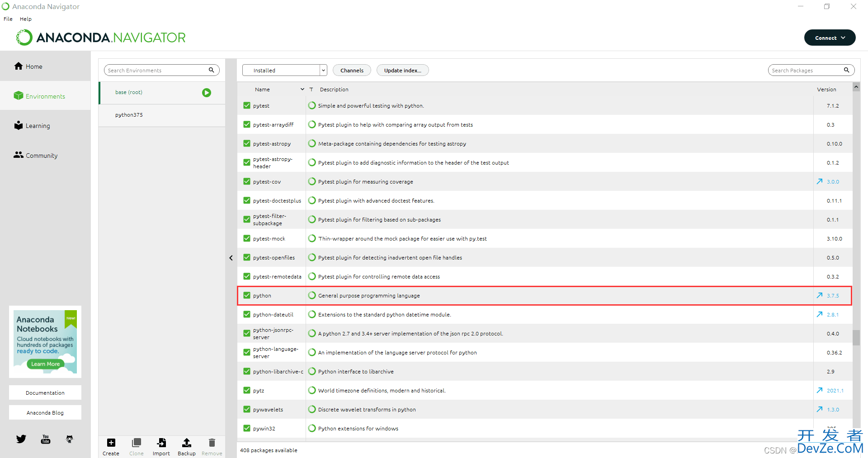Click the Search Environments magnifier icon
This screenshot has width=868, height=458.
pyautogui.click(x=211, y=70)
